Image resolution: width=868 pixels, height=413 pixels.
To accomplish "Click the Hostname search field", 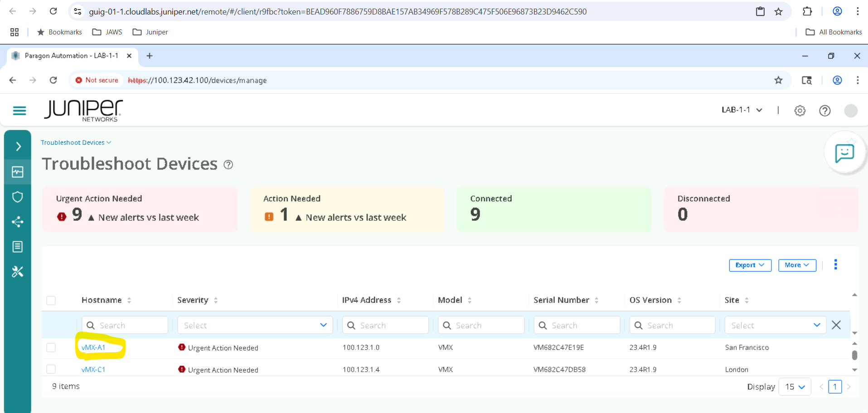I will pyautogui.click(x=125, y=325).
